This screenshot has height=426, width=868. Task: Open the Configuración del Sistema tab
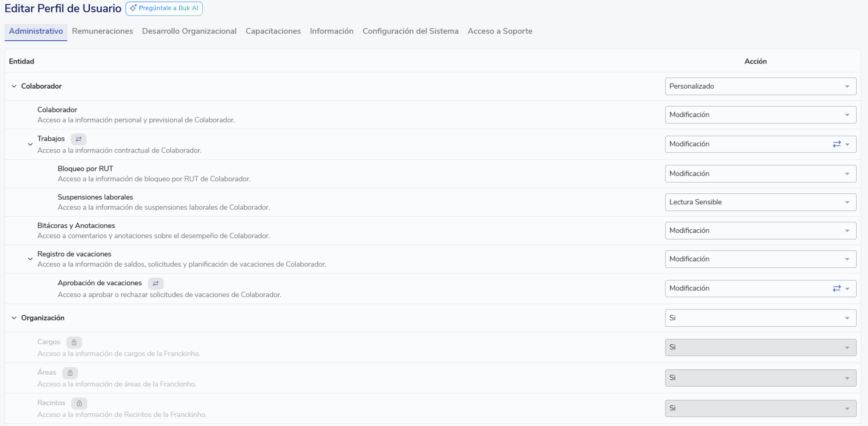pos(410,31)
